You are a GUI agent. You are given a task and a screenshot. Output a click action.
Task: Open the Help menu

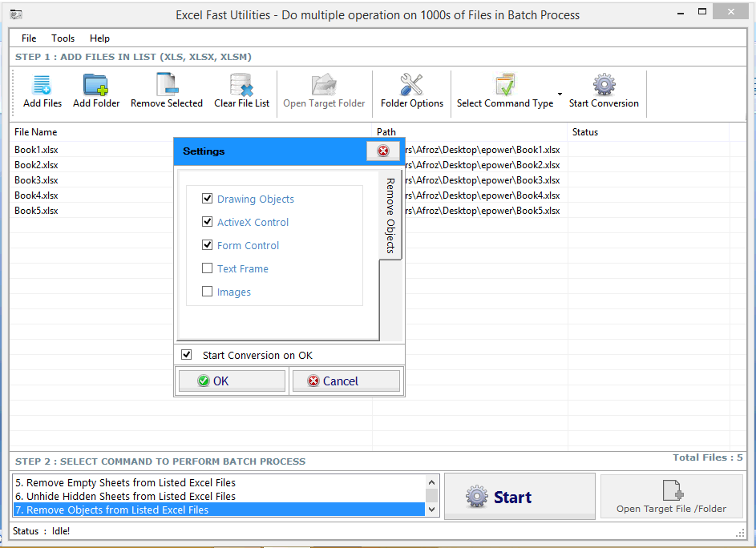click(x=99, y=38)
